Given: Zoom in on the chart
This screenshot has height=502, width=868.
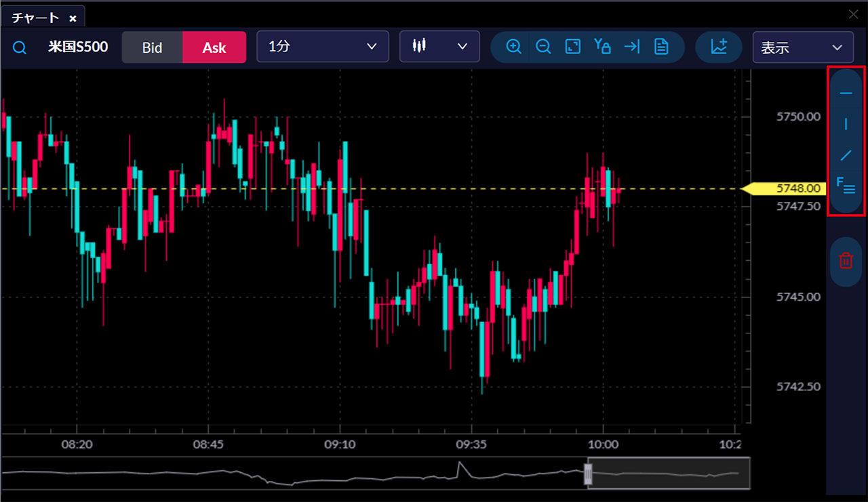Looking at the screenshot, I should pos(513,47).
